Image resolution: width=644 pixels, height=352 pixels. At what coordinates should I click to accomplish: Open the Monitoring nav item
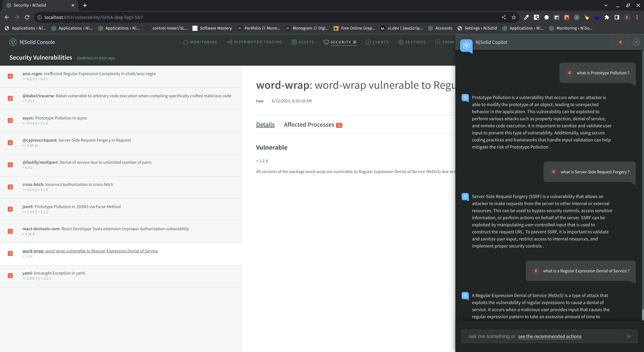(200, 42)
